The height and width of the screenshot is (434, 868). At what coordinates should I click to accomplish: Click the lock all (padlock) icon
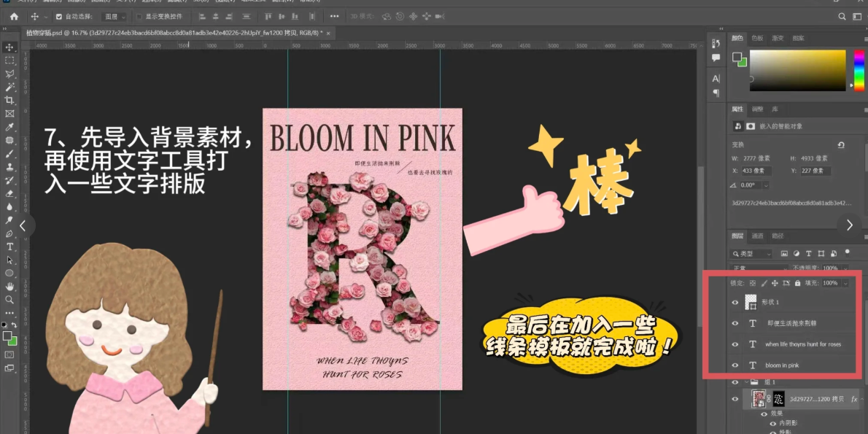797,283
